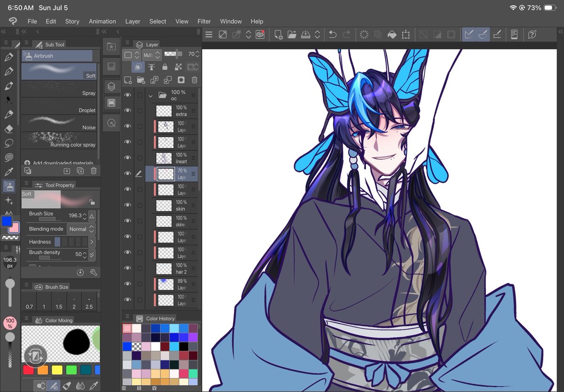Select the eyedropper in Color Mixing panel
The width and height of the screenshot is (564, 392).
(x=94, y=385)
